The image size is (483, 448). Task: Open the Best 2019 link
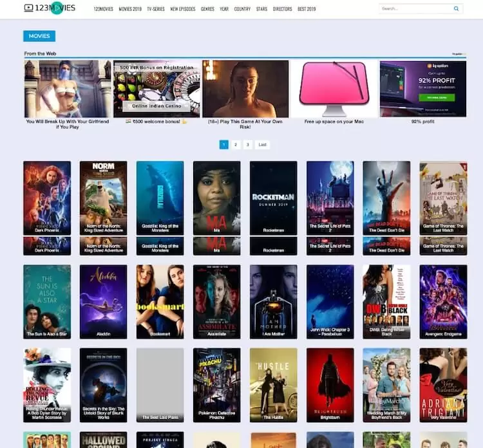point(307,9)
